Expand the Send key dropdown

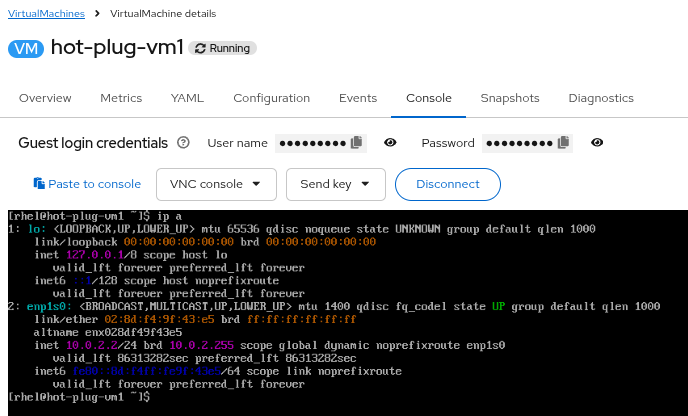pyautogui.click(x=335, y=184)
